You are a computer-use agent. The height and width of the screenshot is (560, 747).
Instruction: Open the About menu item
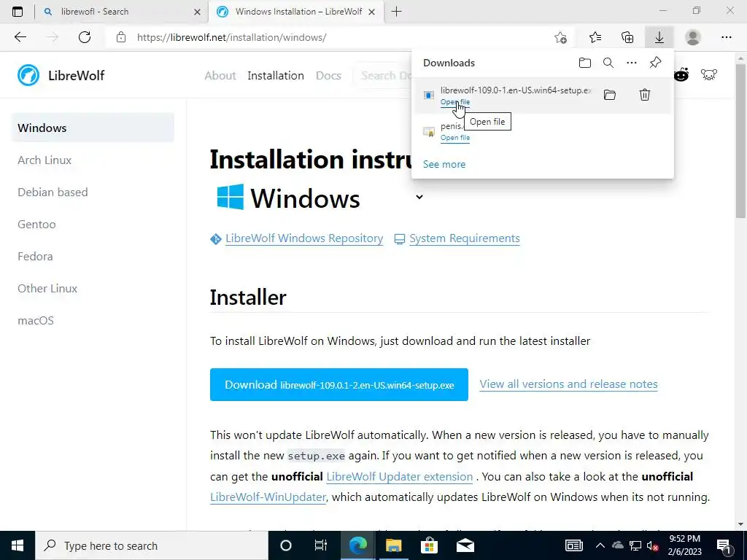tap(220, 75)
